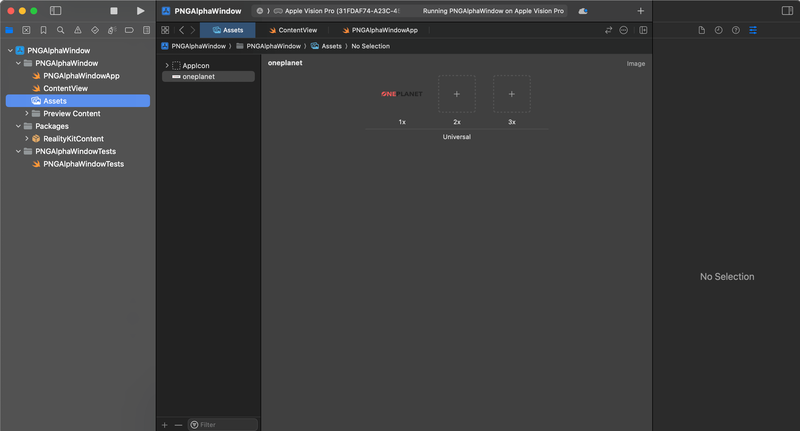Open the Running PNGAlphaWindow activity status

(493, 11)
